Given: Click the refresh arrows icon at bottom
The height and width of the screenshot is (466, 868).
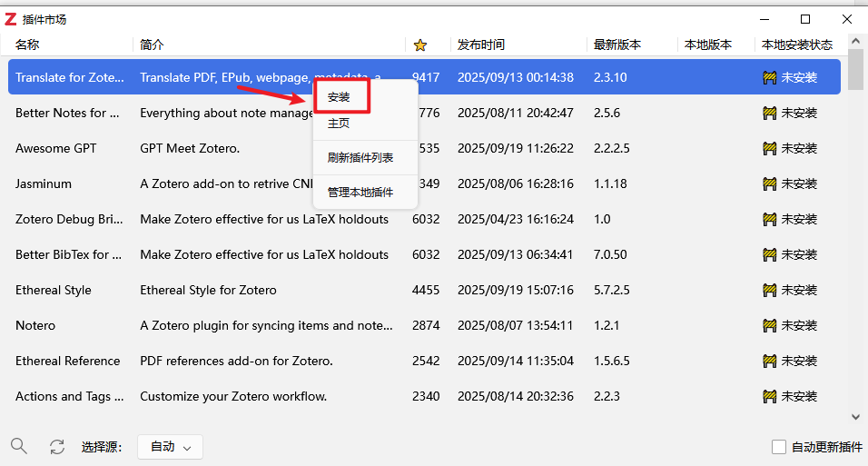Looking at the screenshot, I should click(57, 446).
